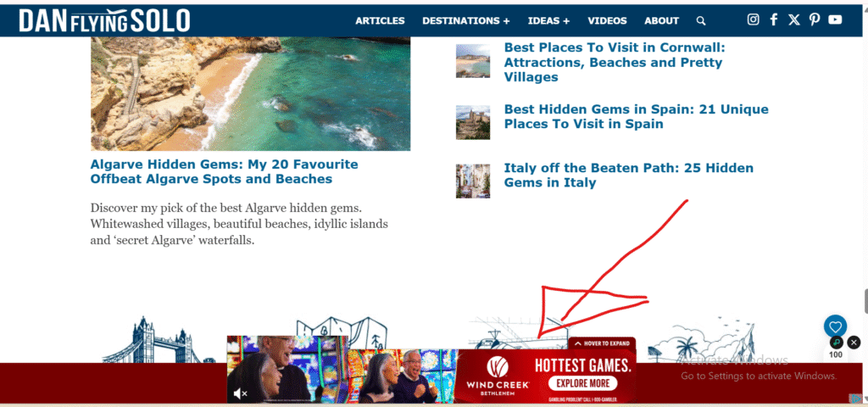The image size is (868, 407).
Task: Expand the ad via Hover to Expand chevron
Action: (603, 343)
